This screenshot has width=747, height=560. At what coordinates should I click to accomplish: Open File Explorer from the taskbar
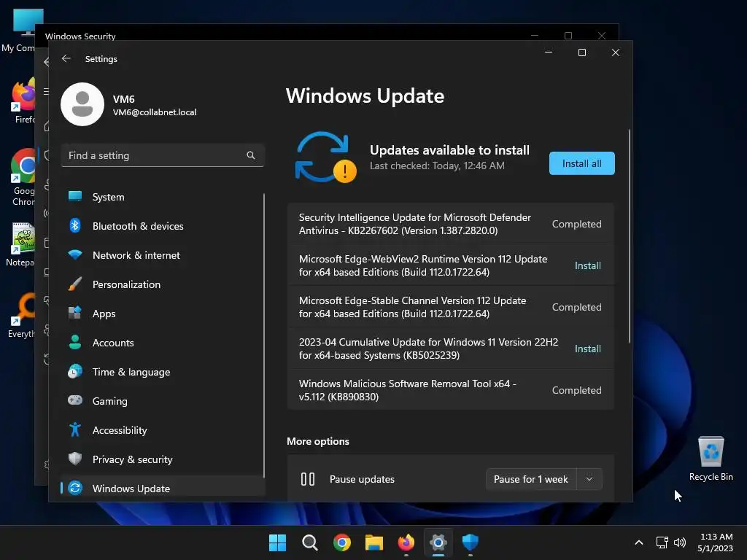click(x=374, y=542)
